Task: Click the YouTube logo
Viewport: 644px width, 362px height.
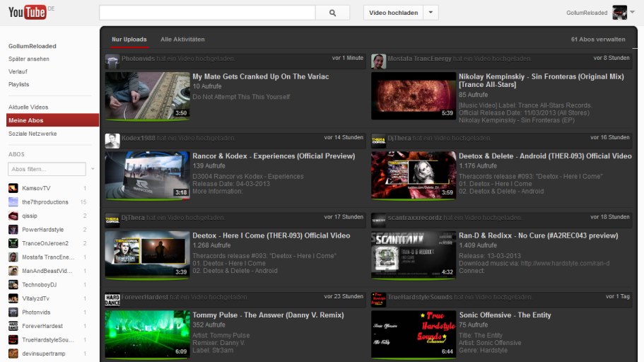Action: point(27,12)
